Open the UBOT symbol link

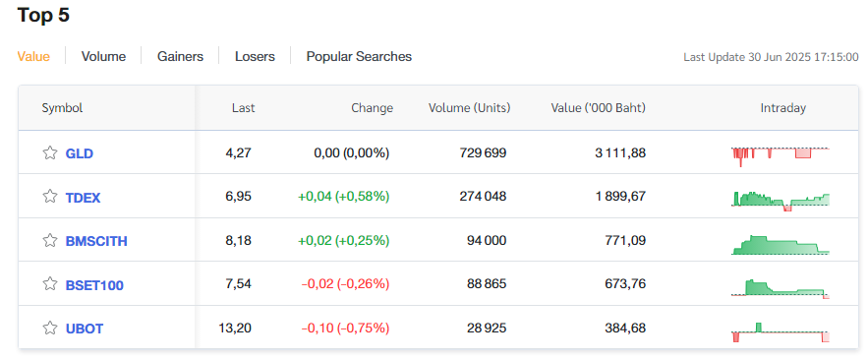pos(85,329)
